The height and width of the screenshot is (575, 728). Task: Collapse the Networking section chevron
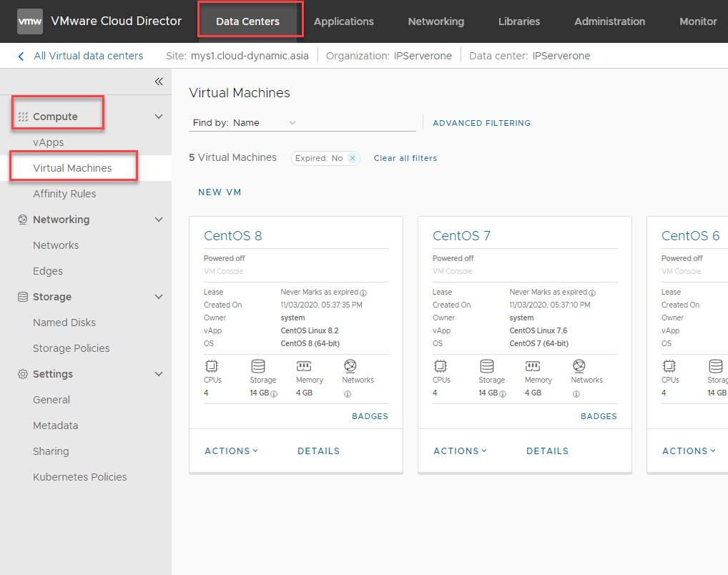[159, 220]
